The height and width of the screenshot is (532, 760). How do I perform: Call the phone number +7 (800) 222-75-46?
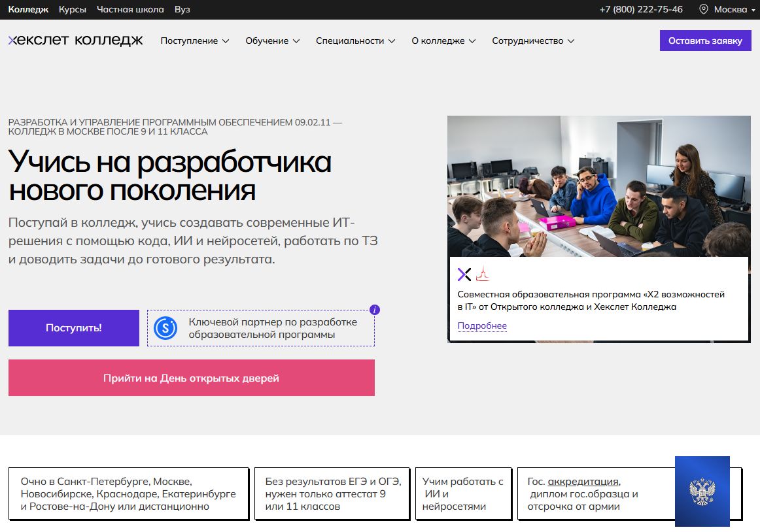(x=641, y=9)
